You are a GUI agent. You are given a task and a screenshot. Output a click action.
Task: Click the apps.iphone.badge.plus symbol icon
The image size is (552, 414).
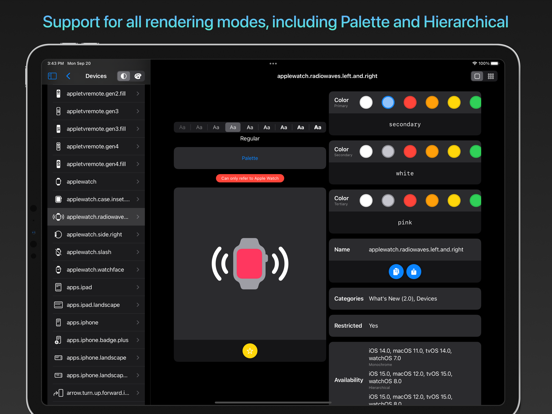(x=58, y=340)
